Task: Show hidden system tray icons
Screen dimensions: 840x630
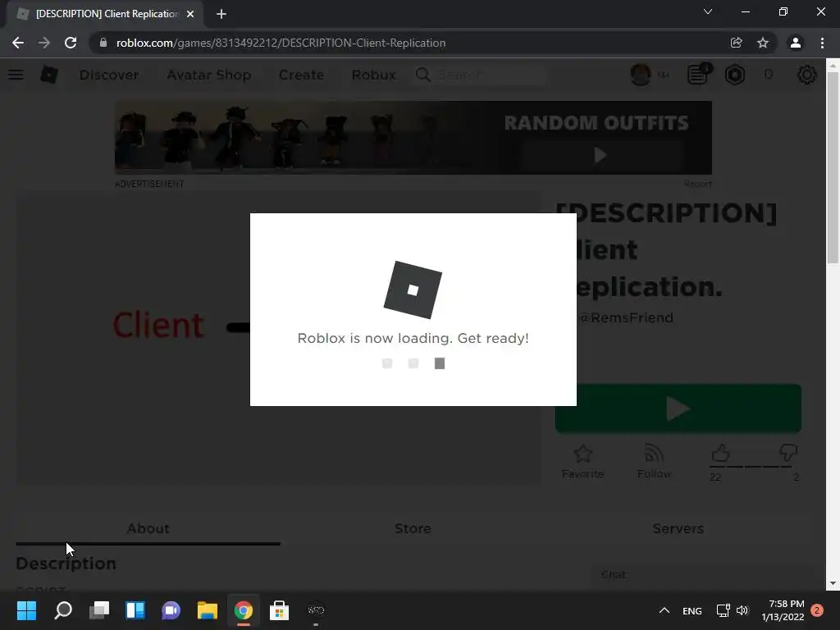Action: pos(664,610)
